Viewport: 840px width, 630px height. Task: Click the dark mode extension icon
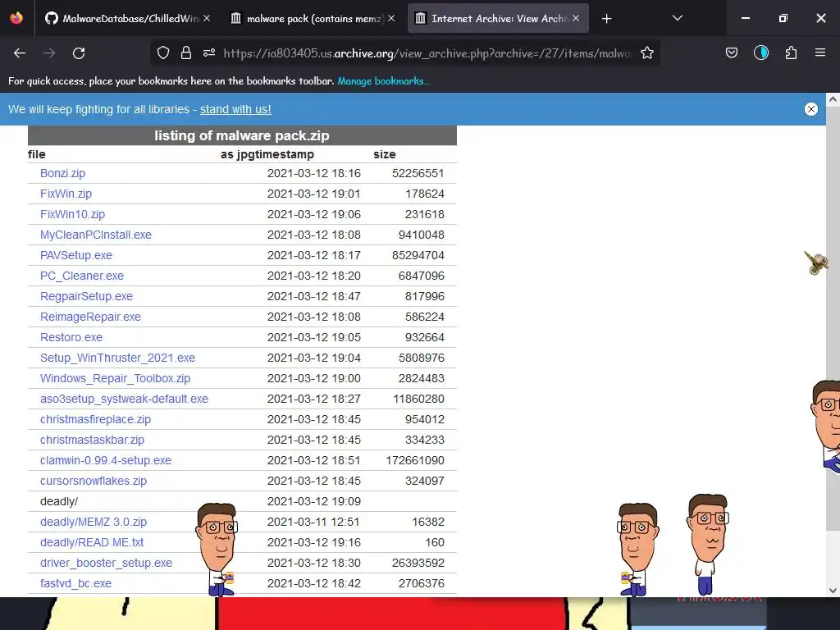pyautogui.click(x=761, y=52)
